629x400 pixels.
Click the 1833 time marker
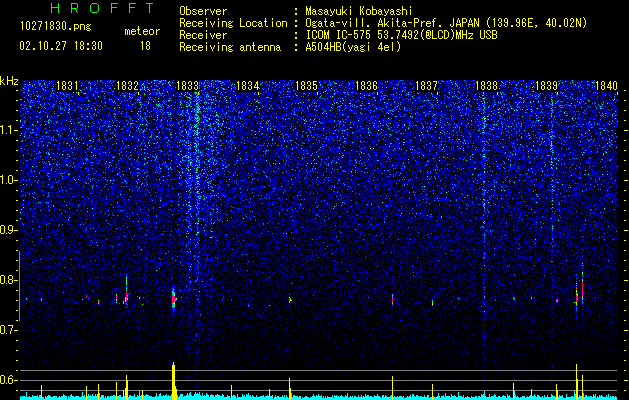(x=187, y=86)
